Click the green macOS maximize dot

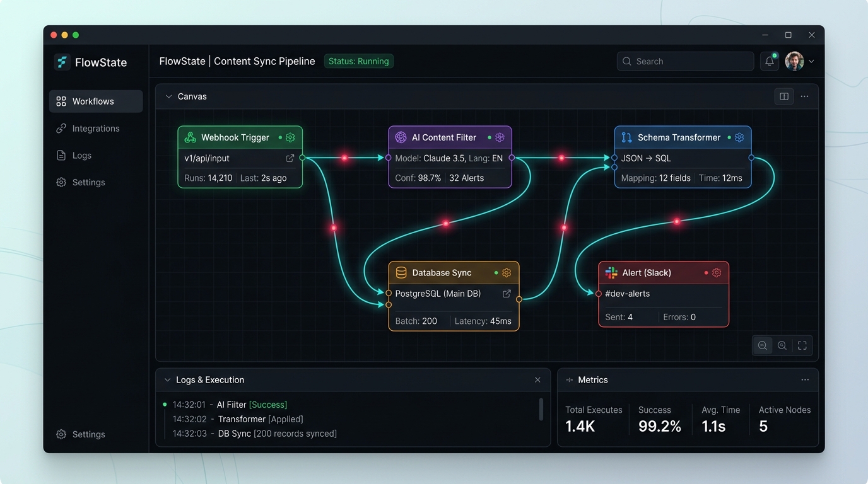click(x=76, y=35)
